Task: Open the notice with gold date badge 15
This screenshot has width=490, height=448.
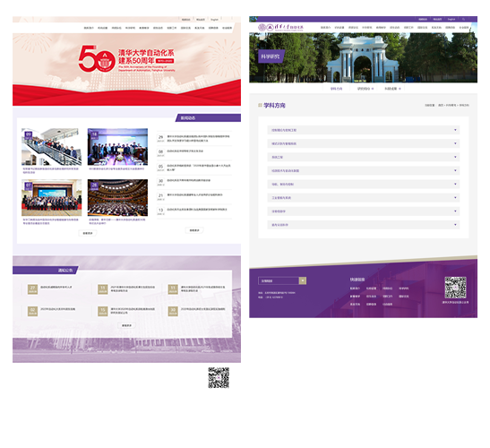Action: coord(133,311)
